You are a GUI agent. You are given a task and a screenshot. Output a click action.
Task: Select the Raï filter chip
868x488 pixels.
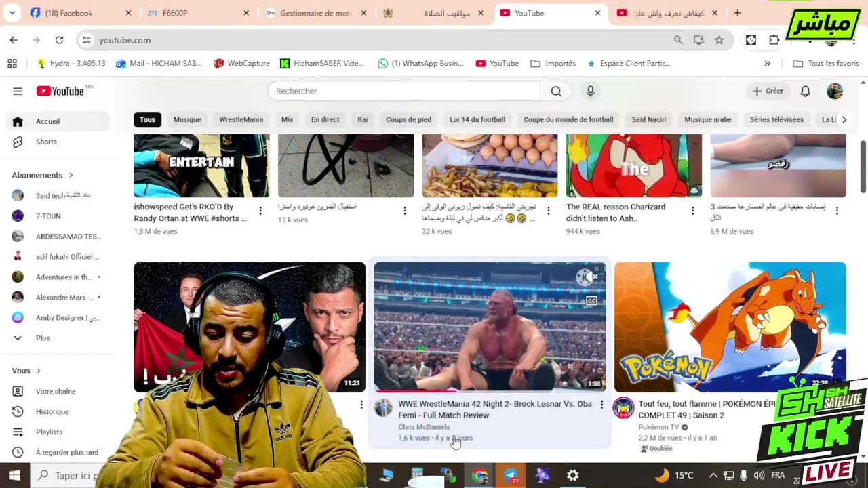tap(363, 119)
